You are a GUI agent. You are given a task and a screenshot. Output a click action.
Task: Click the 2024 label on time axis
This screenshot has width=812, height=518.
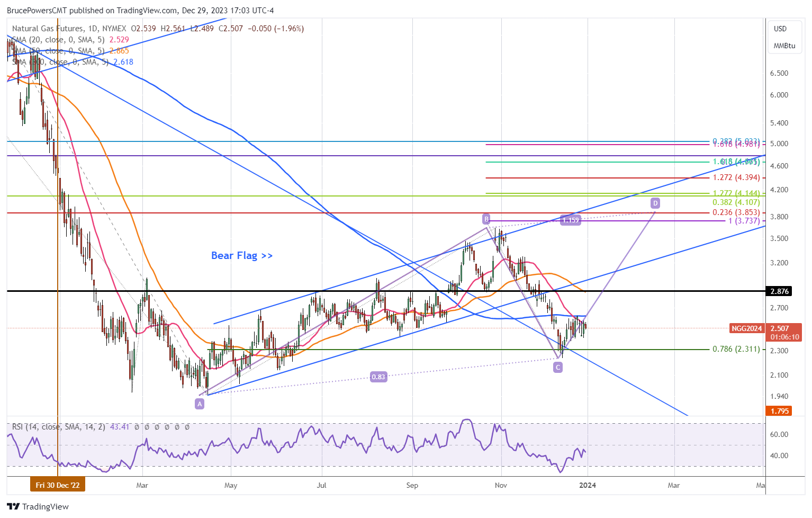[588, 485]
